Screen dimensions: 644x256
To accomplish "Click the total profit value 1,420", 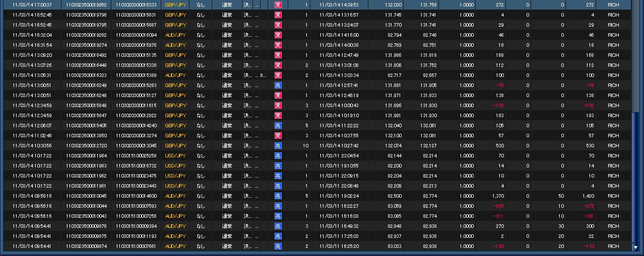I will (x=589, y=196).
